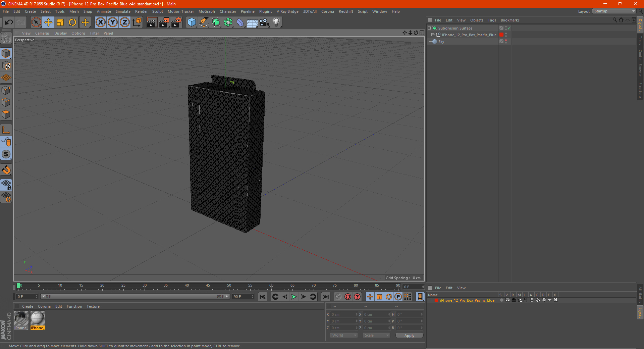Activate the Move tool in the toolbar
644x349 pixels.
48,22
